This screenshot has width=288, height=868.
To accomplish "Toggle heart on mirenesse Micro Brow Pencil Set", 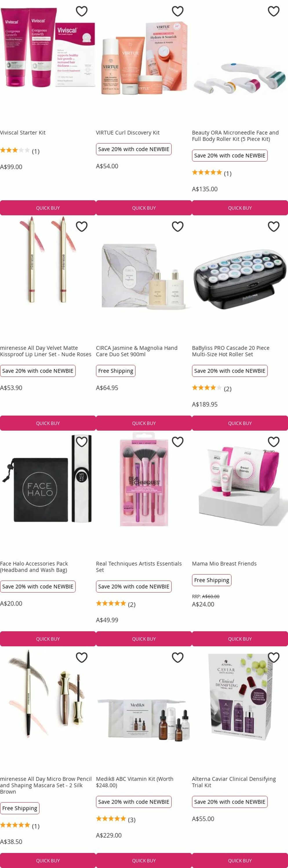I will click(82, 657).
